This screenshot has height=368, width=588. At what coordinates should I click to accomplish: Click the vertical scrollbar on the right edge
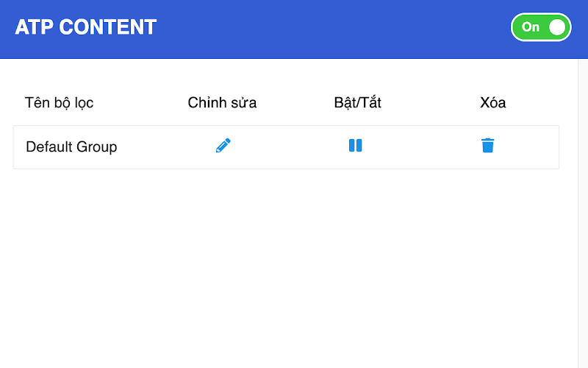click(583, 213)
